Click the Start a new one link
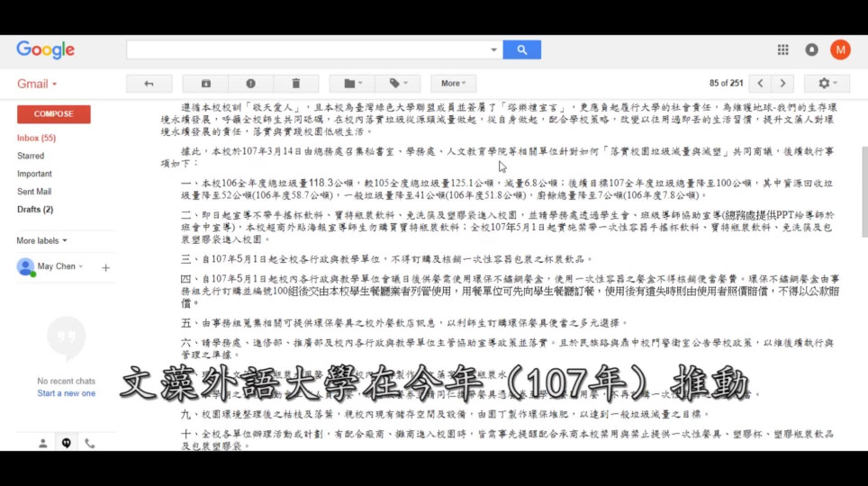Image resolution: width=868 pixels, height=486 pixels. (x=66, y=393)
